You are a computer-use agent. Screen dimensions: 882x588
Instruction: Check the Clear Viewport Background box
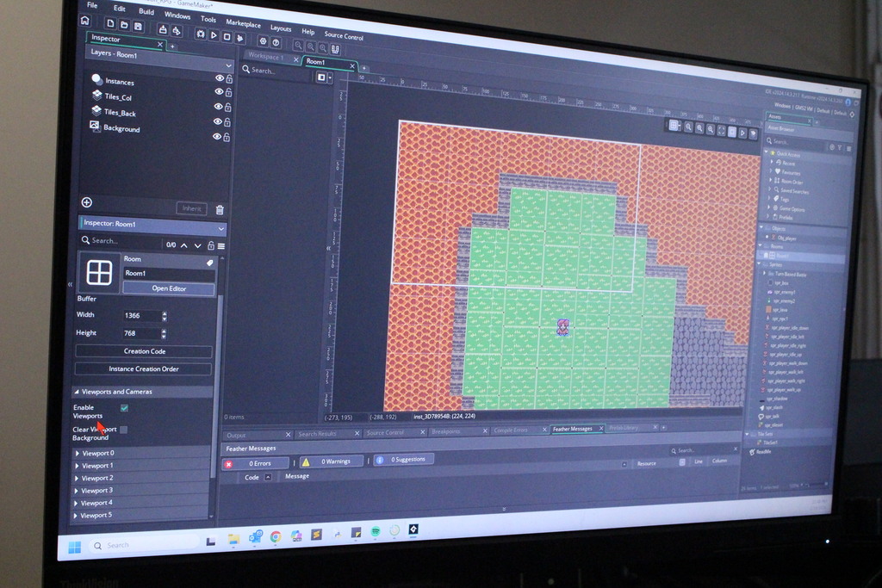point(123,430)
